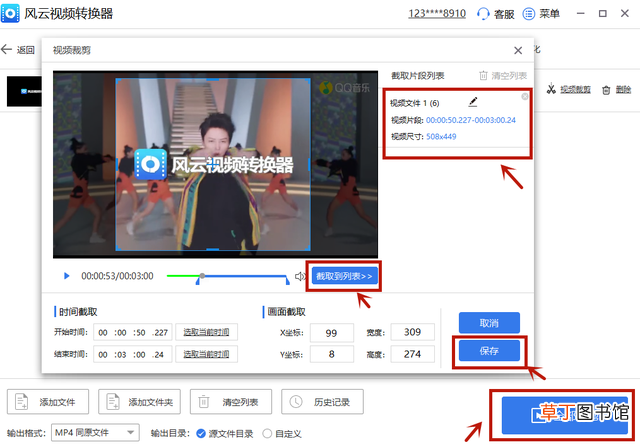Click 选取当前时间 for end time

click(x=206, y=354)
